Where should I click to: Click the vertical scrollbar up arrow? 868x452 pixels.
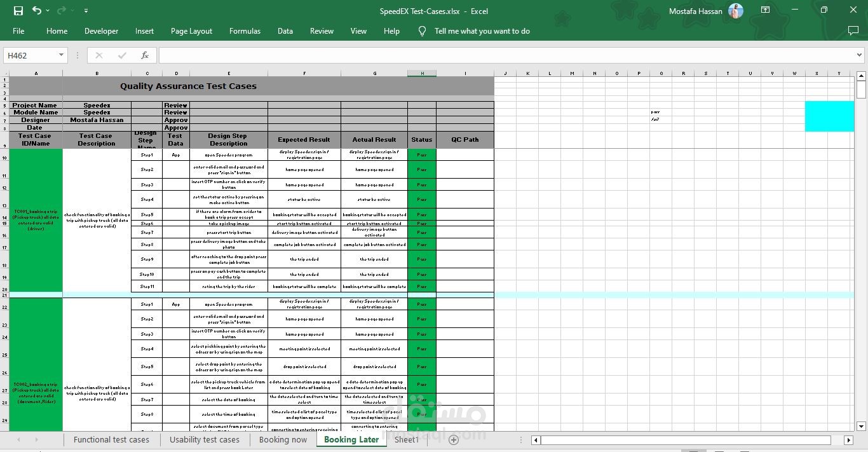click(861, 76)
